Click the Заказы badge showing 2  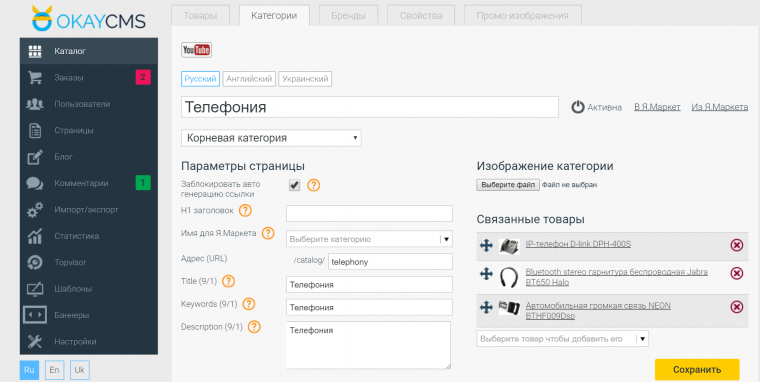(x=143, y=77)
